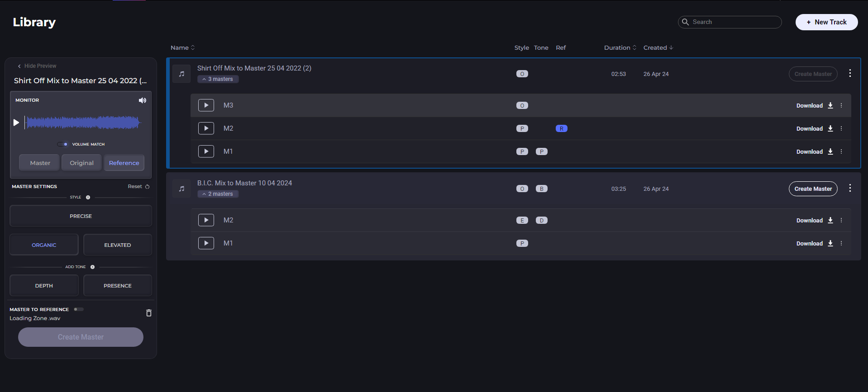The width and height of the screenshot is (868, 392).
Task: Select the Organic style option
Action: [44, 245]
